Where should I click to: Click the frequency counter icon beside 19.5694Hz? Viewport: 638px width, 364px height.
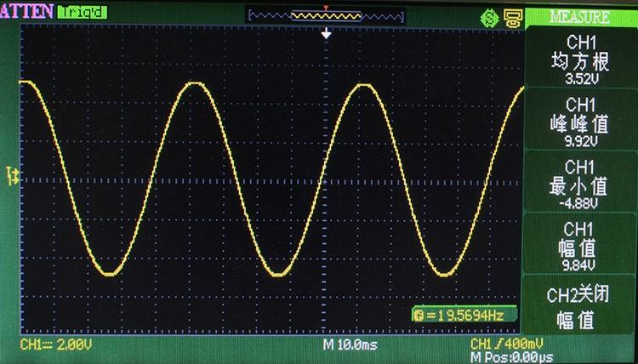(419, 316)
